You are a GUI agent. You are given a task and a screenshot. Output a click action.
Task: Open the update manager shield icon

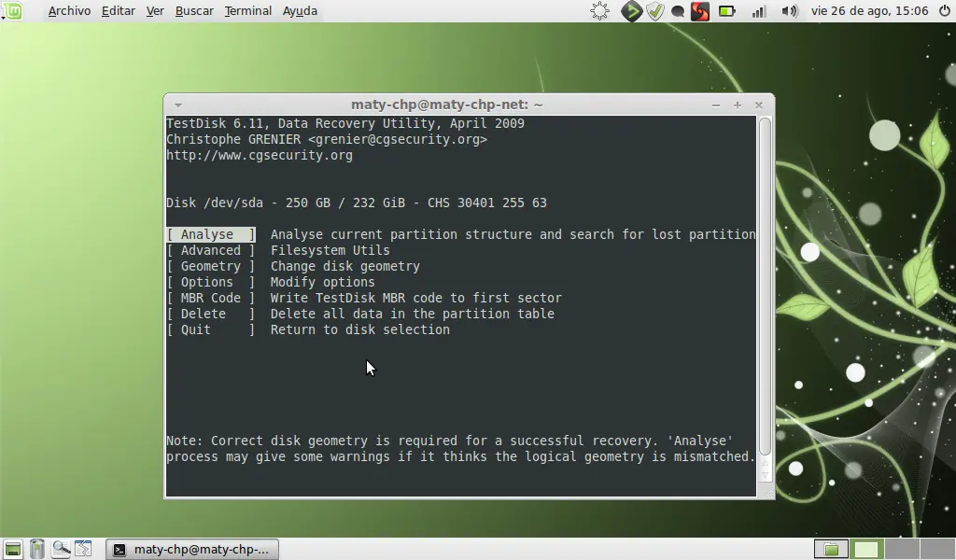coord(655,11)
